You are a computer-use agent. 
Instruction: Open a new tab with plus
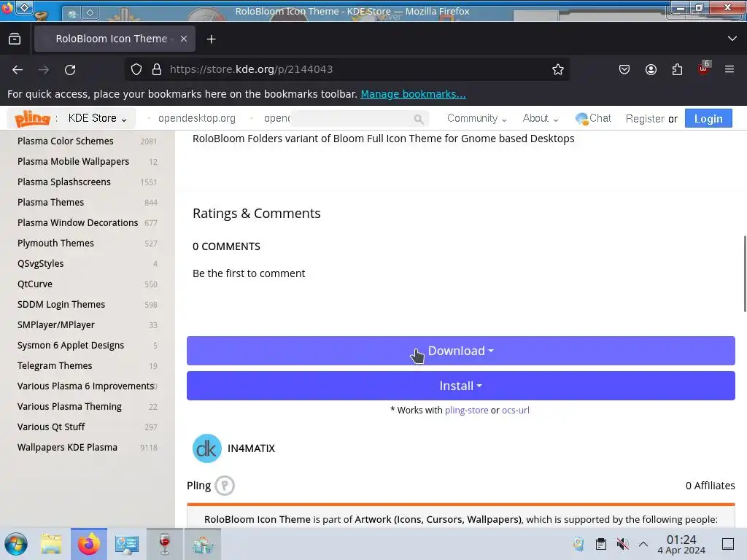point(211,39)
